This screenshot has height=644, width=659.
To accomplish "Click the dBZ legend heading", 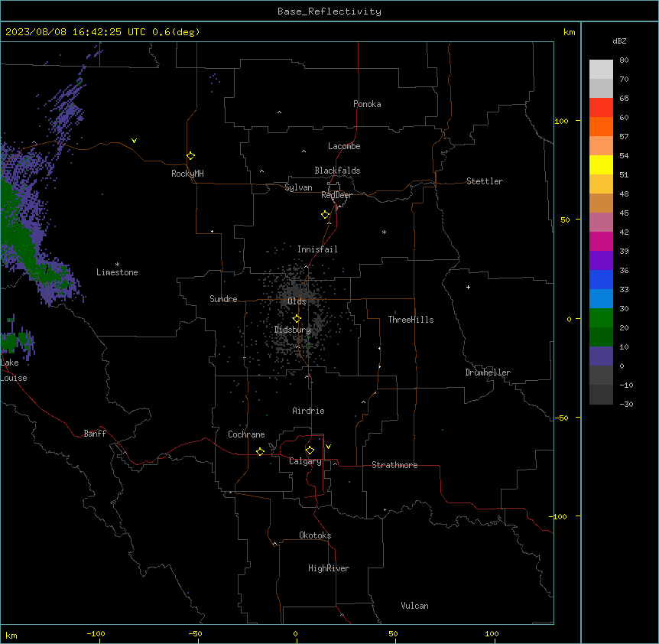I will 619,41.
